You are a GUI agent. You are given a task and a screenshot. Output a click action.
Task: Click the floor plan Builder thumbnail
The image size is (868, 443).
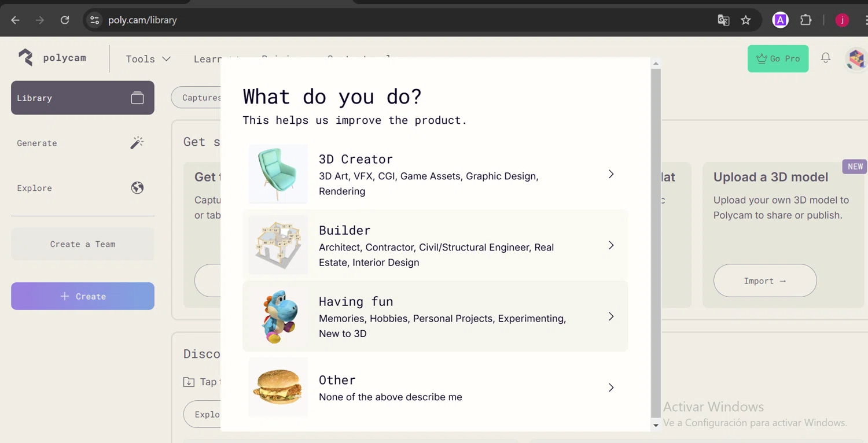[278, 245]
